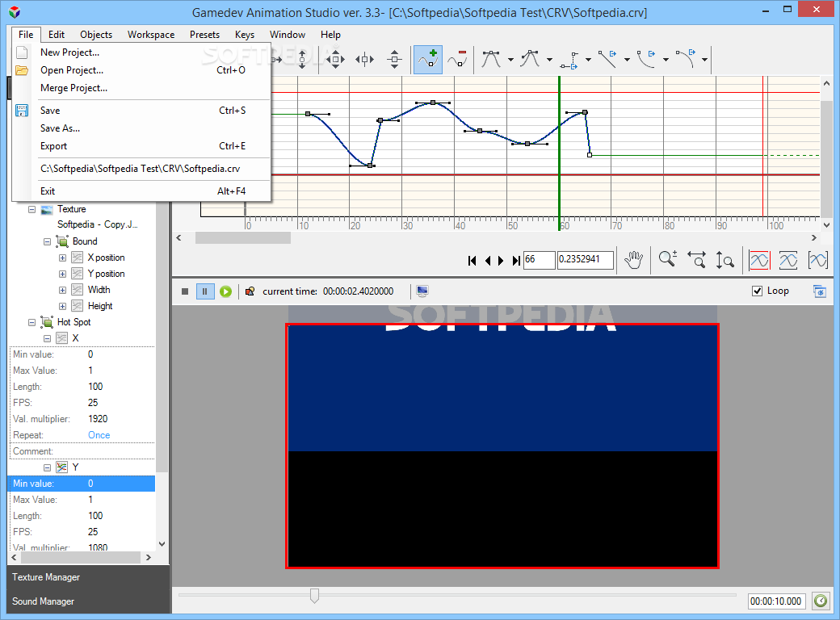Open dropdown next to ease-in curve tool
This screenshot has width=840, height=620.
(666, 60)
